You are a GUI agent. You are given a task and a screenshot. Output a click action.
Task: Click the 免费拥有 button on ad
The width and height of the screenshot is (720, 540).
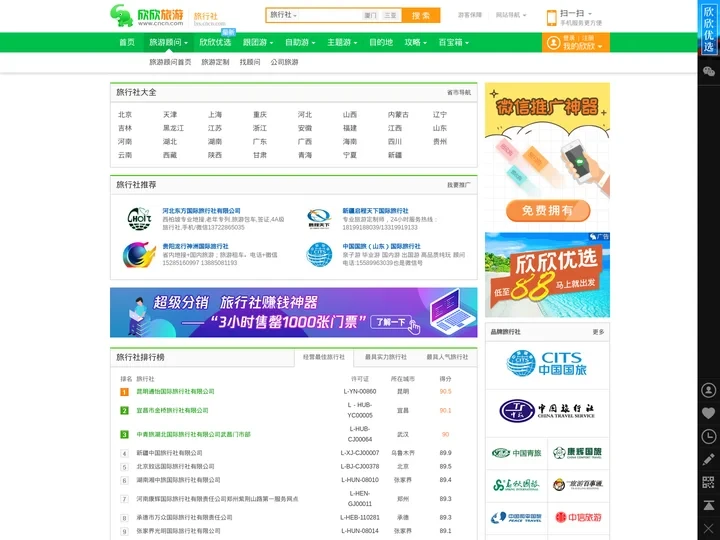point(548,211)
